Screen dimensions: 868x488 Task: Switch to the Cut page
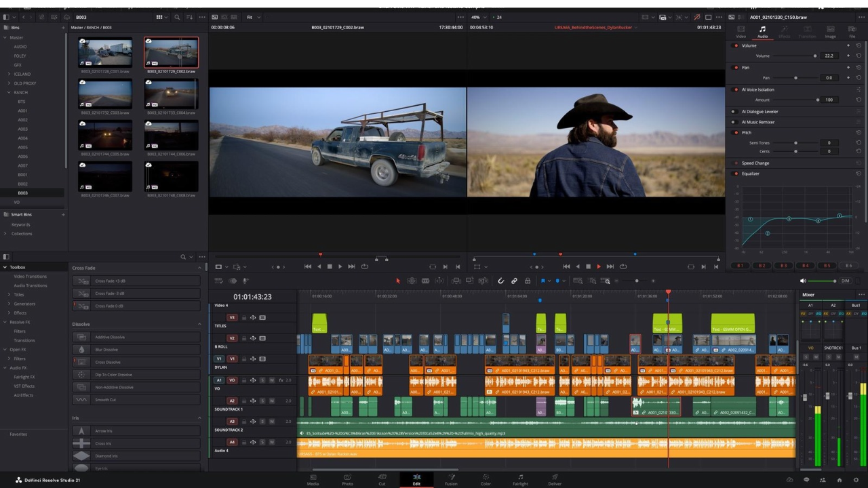click(382, 479)
